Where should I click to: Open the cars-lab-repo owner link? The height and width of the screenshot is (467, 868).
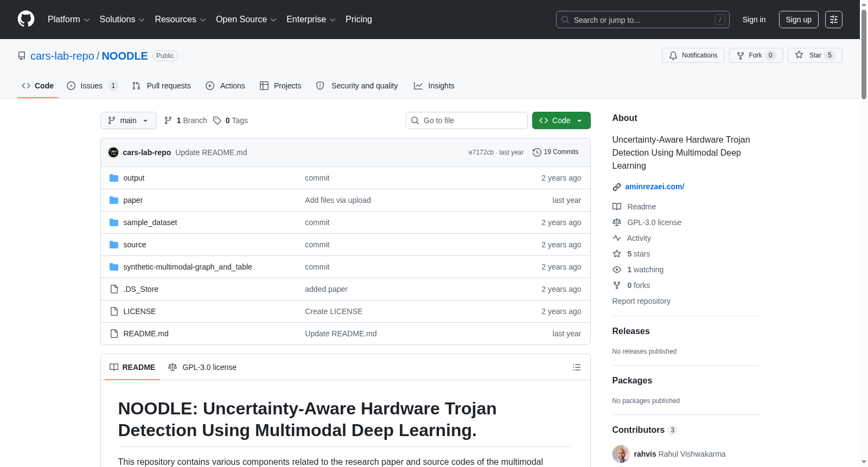(x=62, y=56)
